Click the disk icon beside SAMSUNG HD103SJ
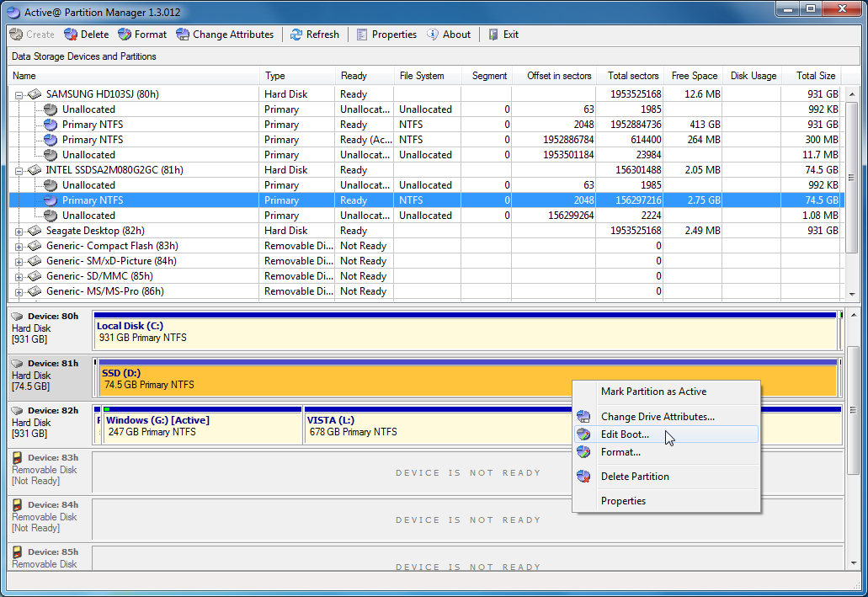Image resolution: width=868 pixels, height=597 pixels. click(34, 93)
